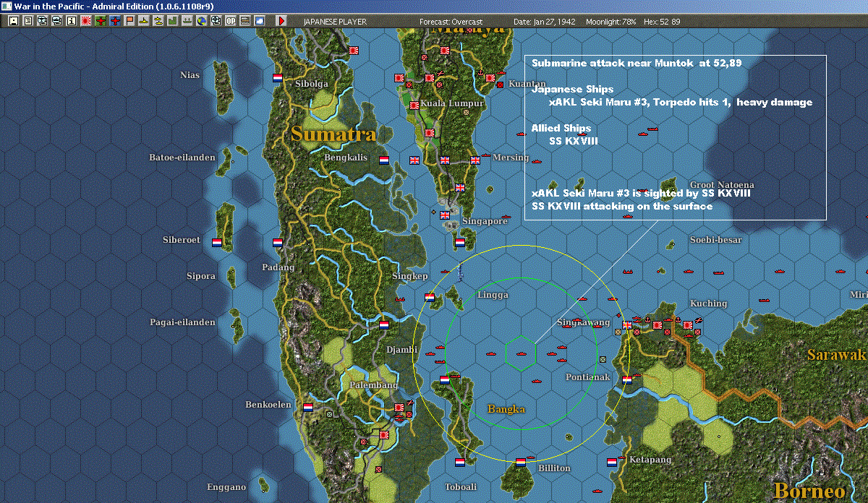Select the Dutch flag at Billiton
Image resolution: width=868 pixels, height=503 pixels.
[521, 462]
